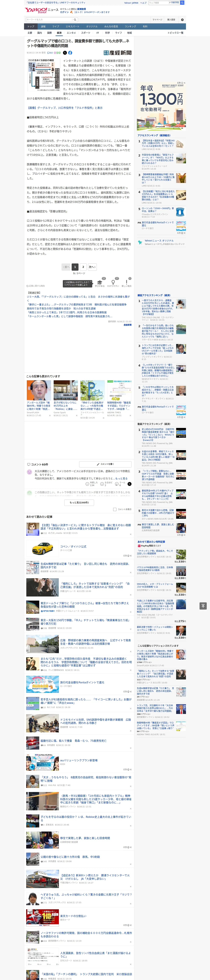Open ヘルプ link at top right
210x980 pixels.
coord(143,3)
